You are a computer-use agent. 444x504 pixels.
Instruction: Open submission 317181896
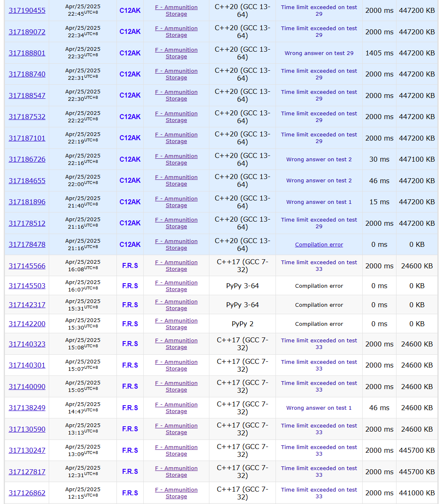[x=27, y=202]
